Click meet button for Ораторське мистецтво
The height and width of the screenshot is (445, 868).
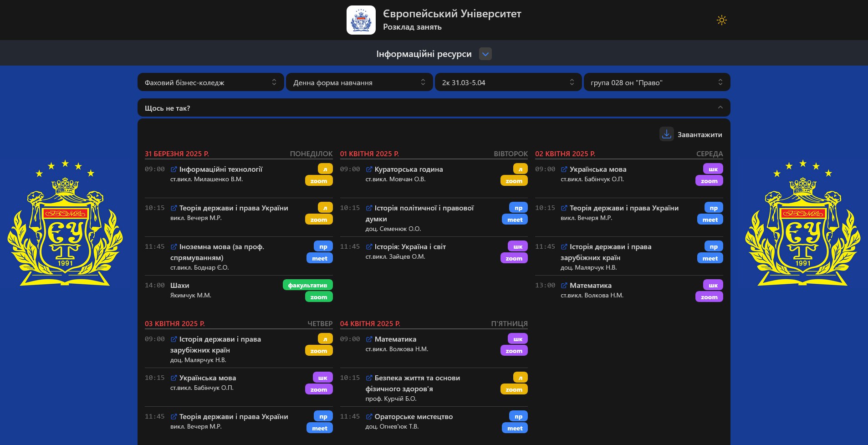(x=515, y=429)
